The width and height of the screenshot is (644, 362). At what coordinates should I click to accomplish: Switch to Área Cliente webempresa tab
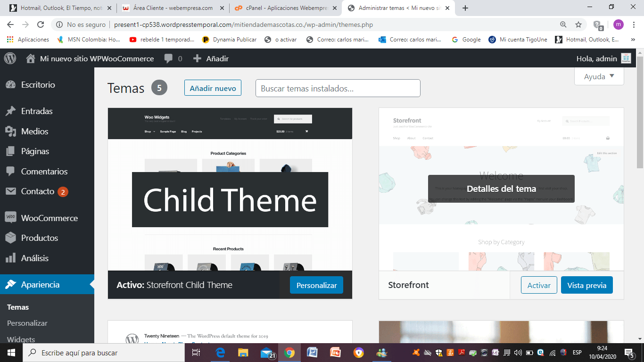pos(173,8)
